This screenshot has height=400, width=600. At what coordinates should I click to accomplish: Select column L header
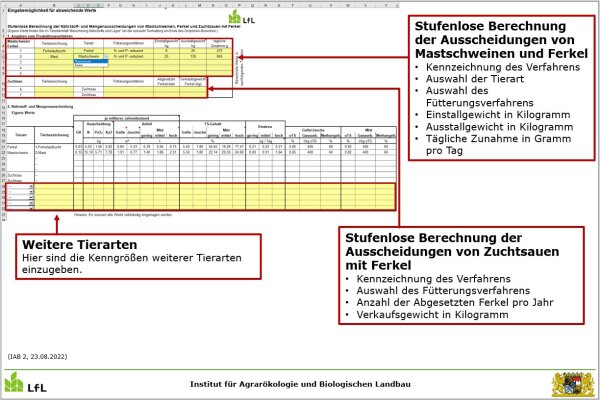(x=186, y=5)
